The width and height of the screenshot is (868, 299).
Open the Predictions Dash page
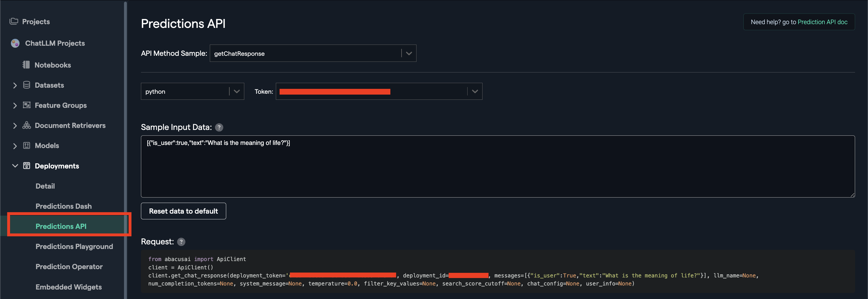click(63, 206)
